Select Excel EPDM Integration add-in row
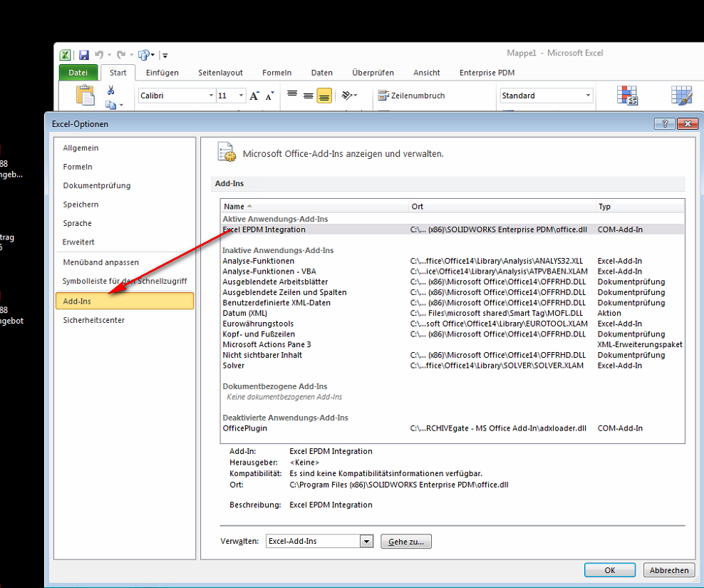This screenshot has width=704, height=588. point(452,229)
